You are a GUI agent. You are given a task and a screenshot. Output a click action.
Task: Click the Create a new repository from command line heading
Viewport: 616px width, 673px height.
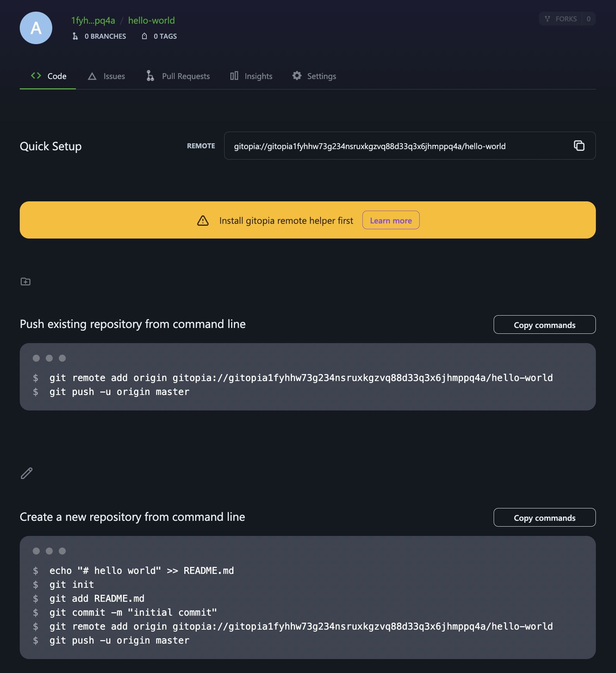pos(132,517)
